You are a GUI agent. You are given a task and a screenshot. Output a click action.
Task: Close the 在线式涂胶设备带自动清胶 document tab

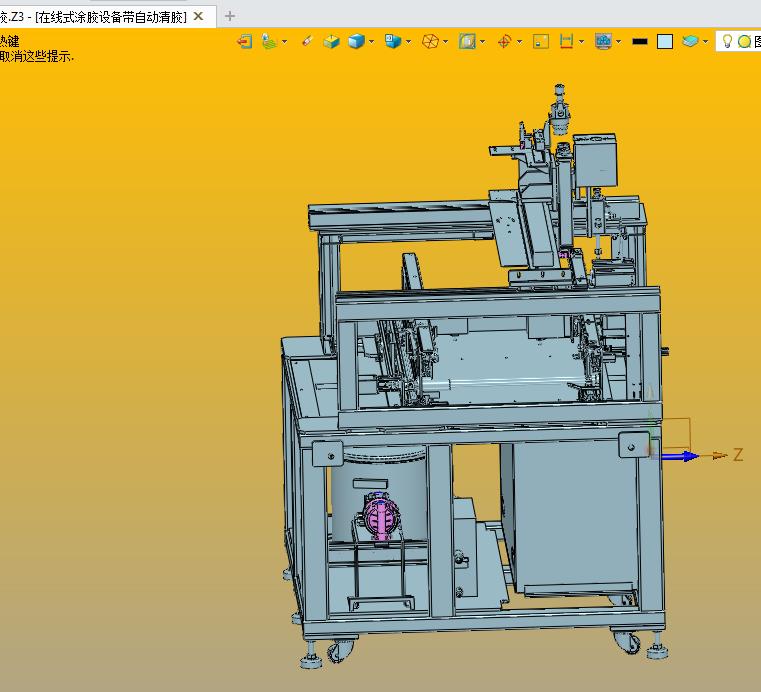click(x=199, y=16)
